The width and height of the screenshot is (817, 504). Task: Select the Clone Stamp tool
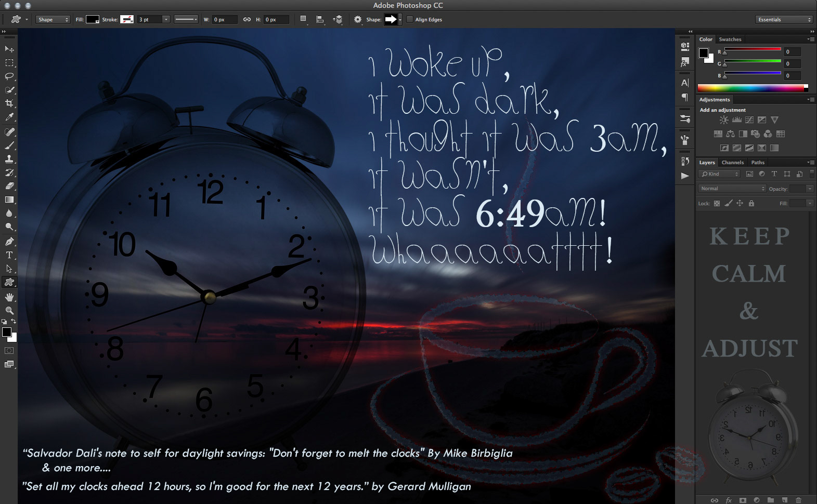(x=9, y=159)
